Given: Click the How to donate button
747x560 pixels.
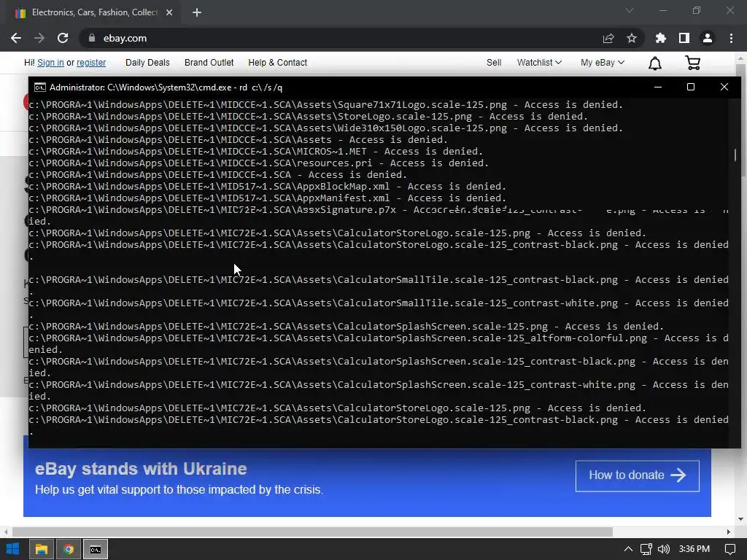Looking at the screenshot, I should (638, 475).
